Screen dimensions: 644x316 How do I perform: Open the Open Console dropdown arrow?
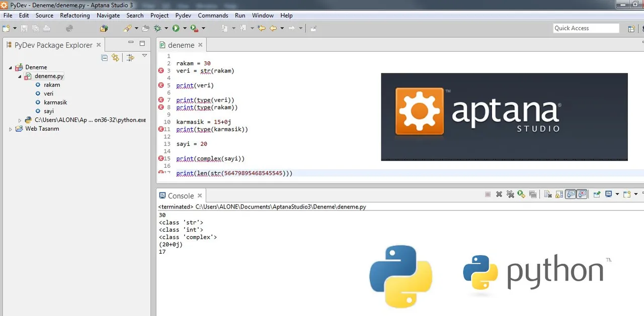[636, 194]
